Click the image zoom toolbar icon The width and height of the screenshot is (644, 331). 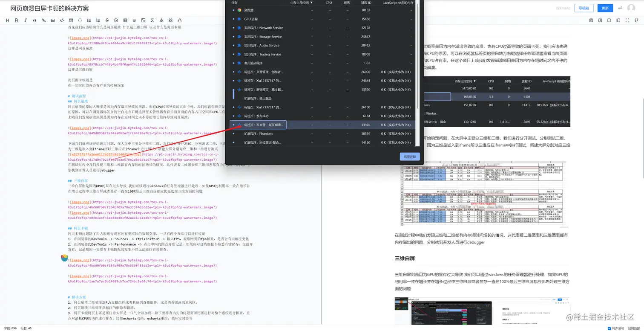tap(143, 20)
